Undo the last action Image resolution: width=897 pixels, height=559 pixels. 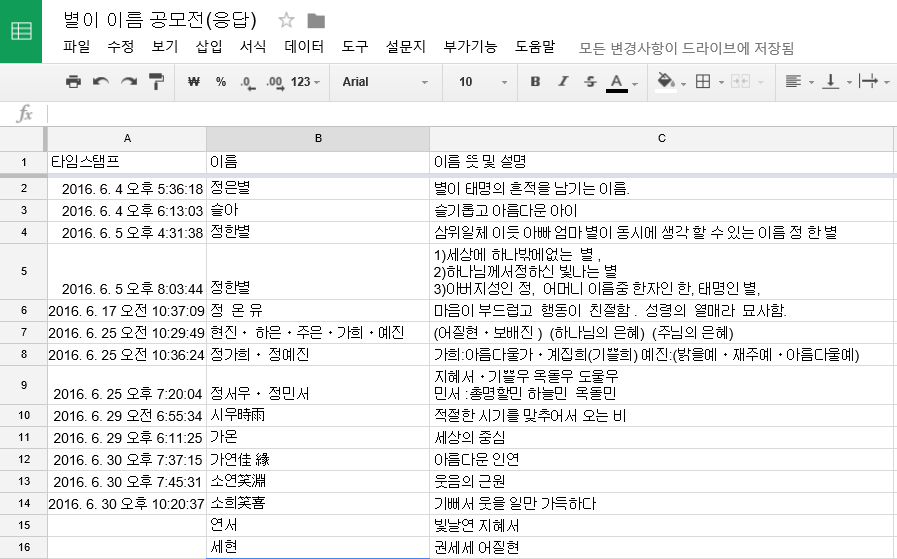tap(101, 82)
